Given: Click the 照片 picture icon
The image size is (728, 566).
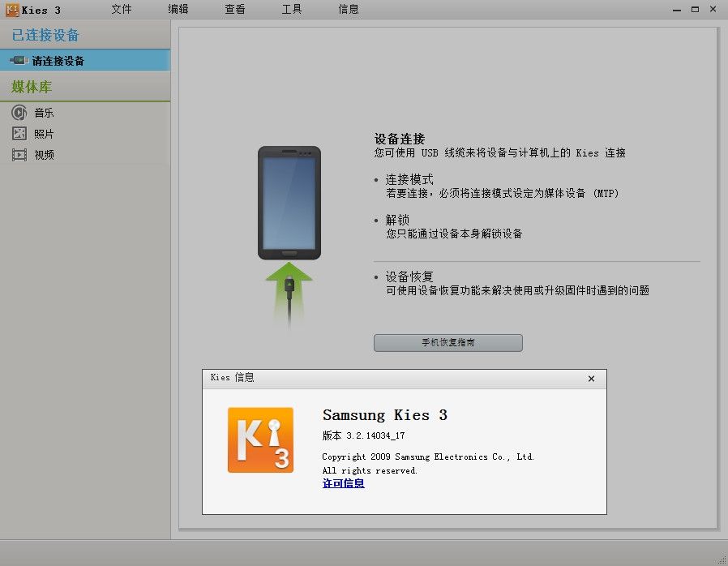Looking at the screenshot, I should [19, 134].
